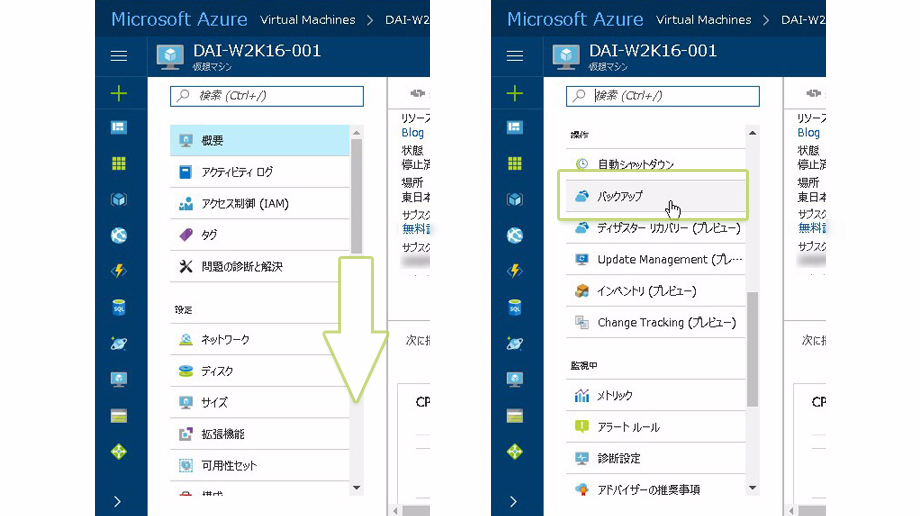Viewport: 920px width, 516px height.
Task: Focus the 検索 search box in left screenshot
Action: point(267,96)
